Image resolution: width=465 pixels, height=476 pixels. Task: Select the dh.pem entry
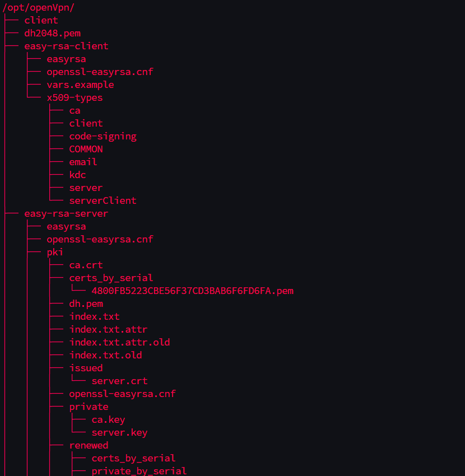86,304
